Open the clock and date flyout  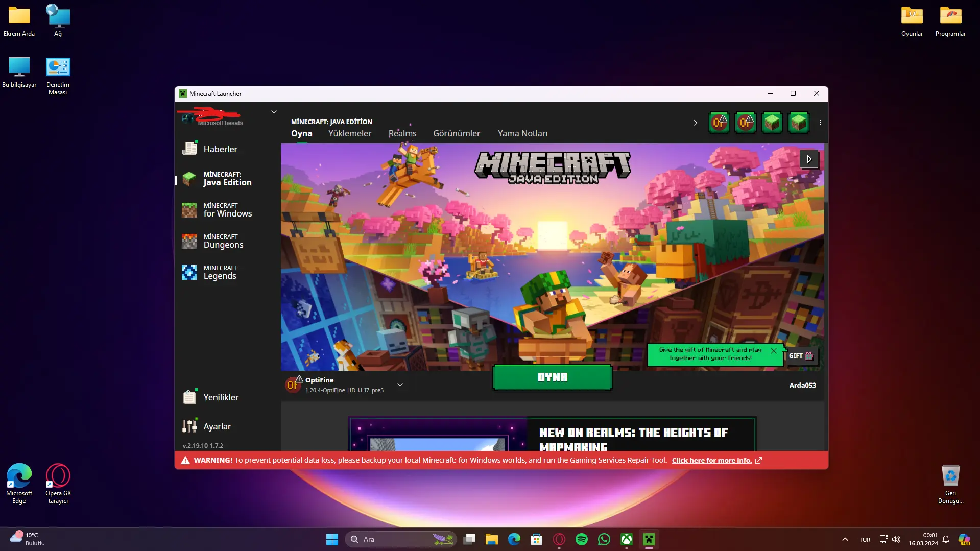[923, 539]
